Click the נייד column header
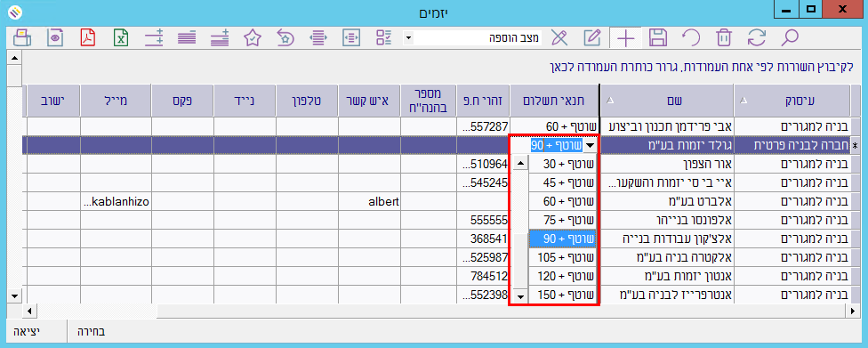Screen dimensions: 868x348 click(x=244, y=101)
